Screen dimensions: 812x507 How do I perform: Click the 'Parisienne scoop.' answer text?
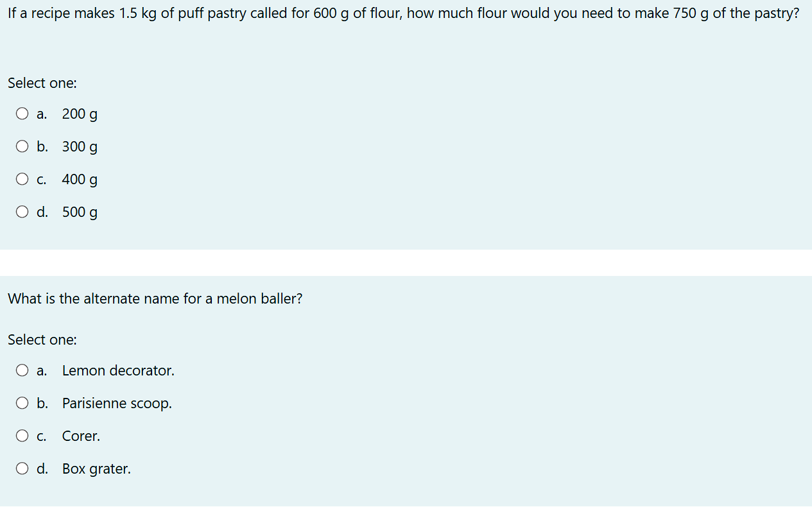point(117,404)
